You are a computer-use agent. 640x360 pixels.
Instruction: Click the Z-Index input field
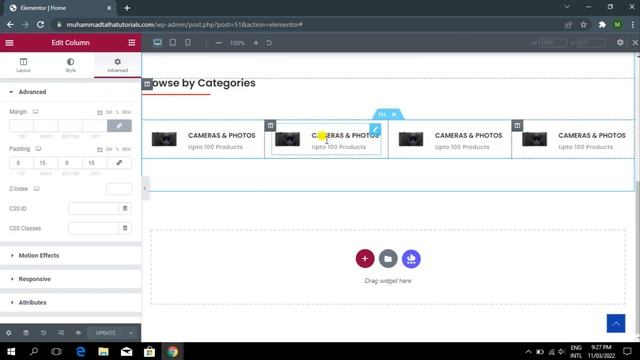coord(119,189)
